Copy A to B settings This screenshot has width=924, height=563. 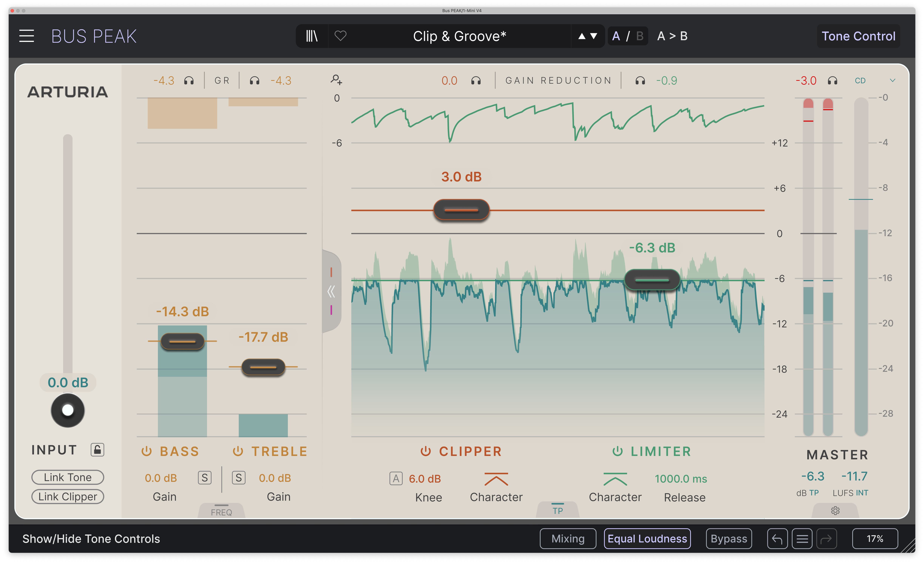point(672,36)
